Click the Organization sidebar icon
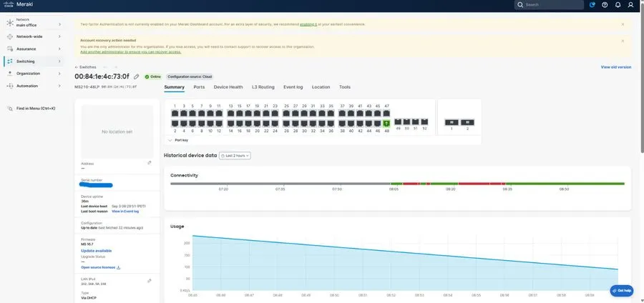This screenshot has width=644, height=303. 10,74
